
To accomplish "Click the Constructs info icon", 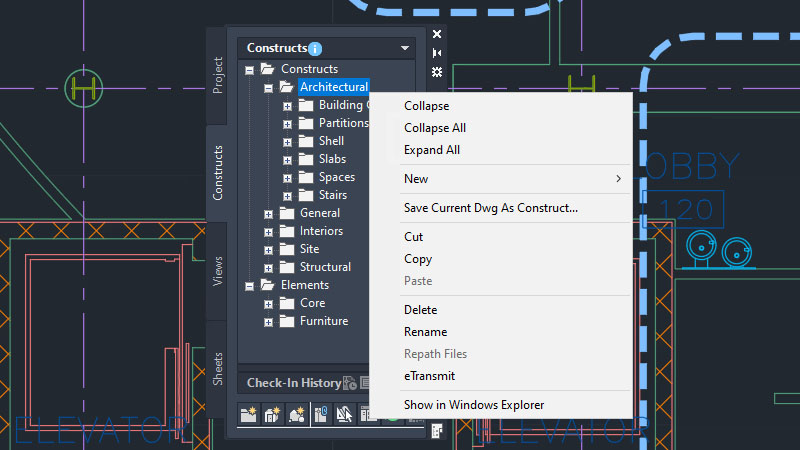I will point(315,48).
